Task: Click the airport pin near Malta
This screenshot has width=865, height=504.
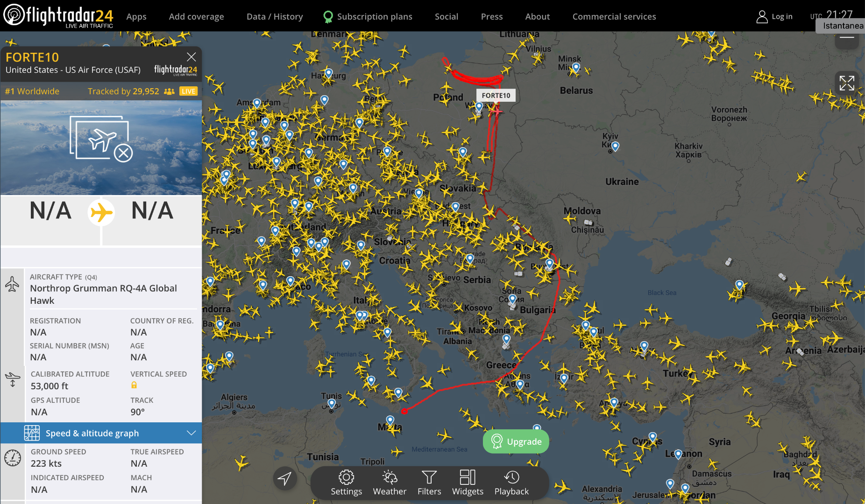Action: [390, 420]
